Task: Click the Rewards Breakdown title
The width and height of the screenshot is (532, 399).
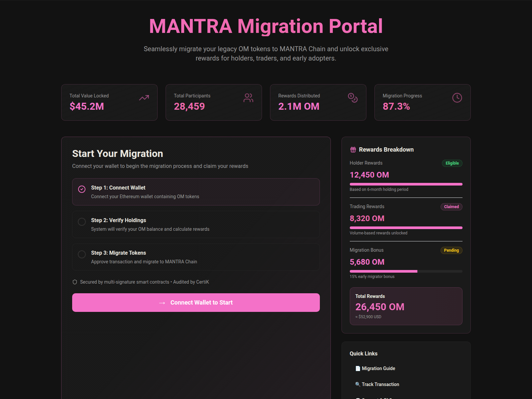Action: (386, 150)
